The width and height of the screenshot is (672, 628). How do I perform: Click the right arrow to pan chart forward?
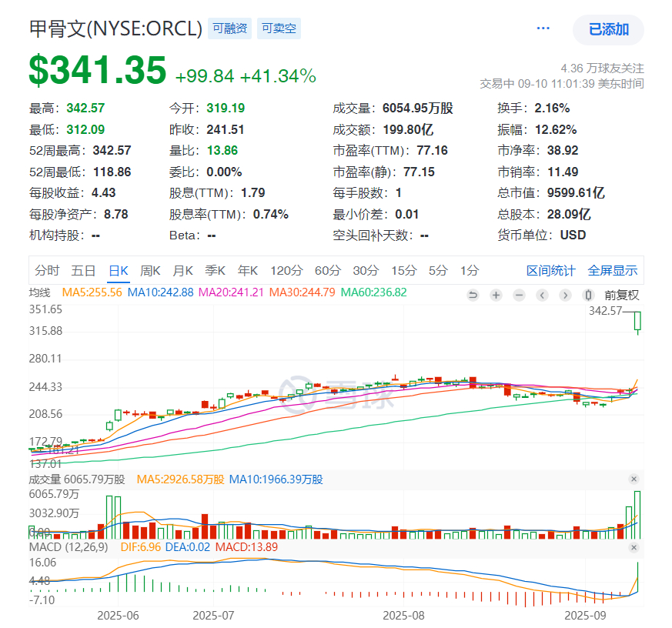coord(565,295)
